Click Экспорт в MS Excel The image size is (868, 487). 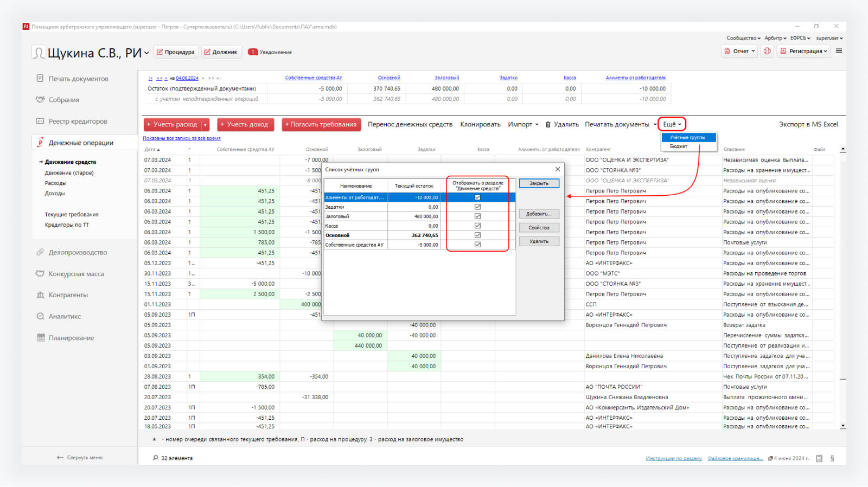(808, 124)
